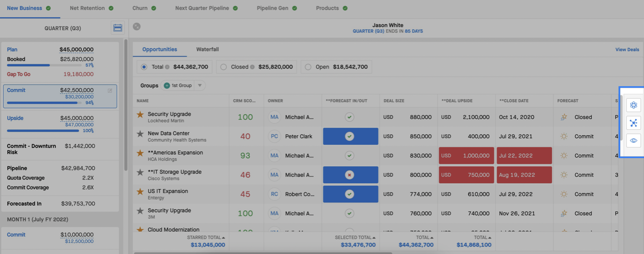Screen dimensions: 644x254
Task: Star the New Data Center opportunity
Action: (x=140, y=134)
